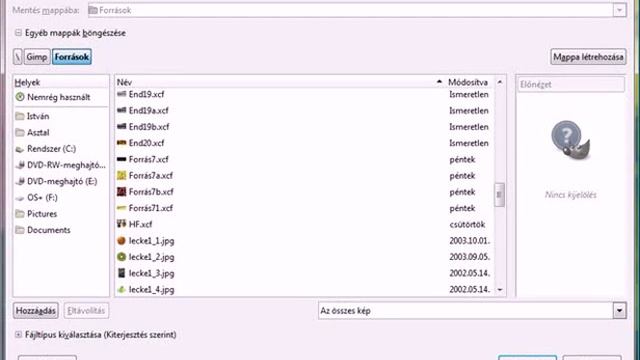The width and height of the screenshot is (640, 360).
Task: Select the file name End19a.xcf
Action: 149,110
